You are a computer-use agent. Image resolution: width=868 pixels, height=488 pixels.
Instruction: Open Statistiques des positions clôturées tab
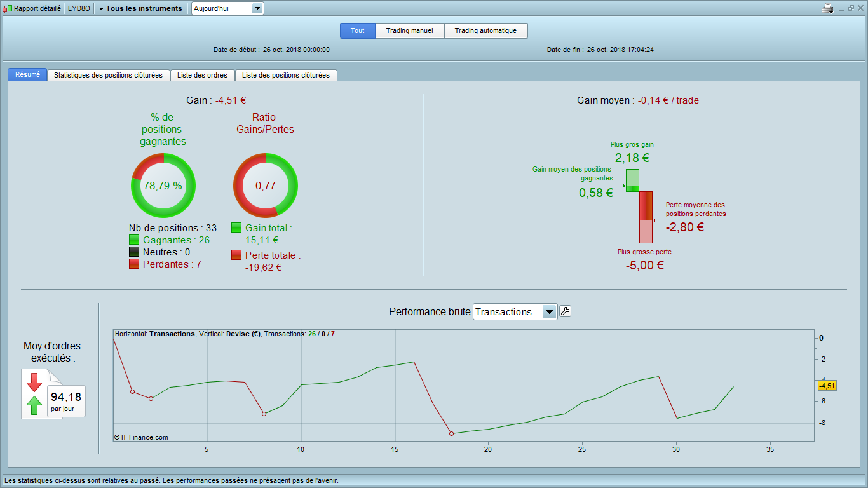tap(109, 75)
